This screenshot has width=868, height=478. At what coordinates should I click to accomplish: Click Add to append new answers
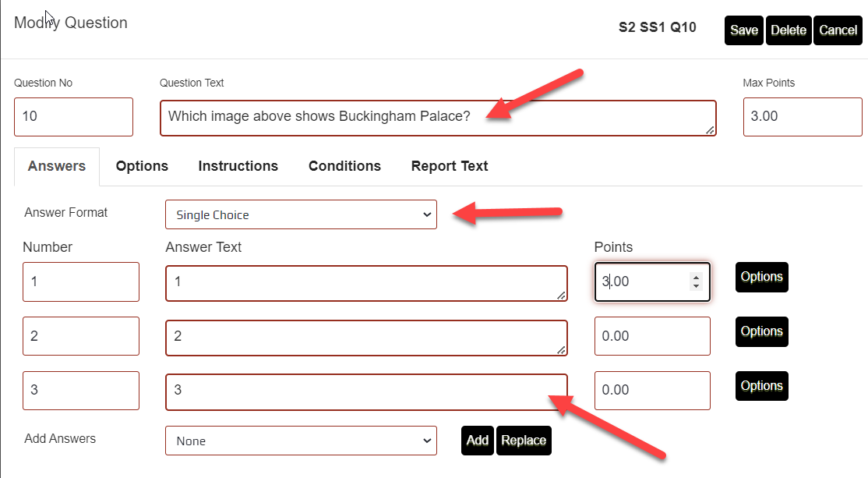pos(477,441)
